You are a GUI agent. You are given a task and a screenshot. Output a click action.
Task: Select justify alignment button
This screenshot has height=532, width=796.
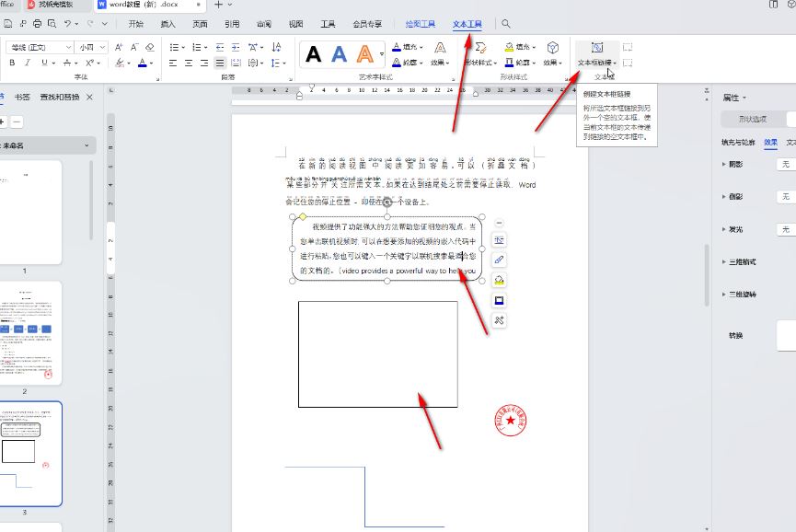[220, 63]
